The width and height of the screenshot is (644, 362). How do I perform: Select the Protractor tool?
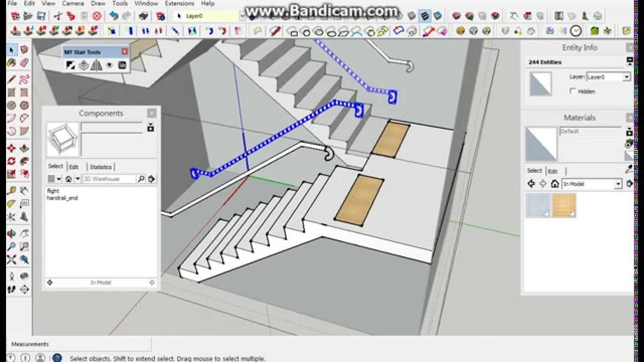(11, 204)
